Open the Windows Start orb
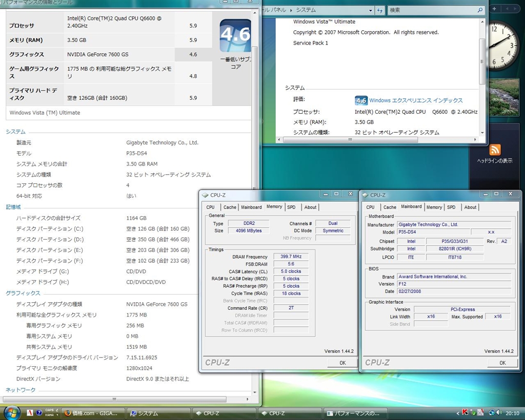Image resolution: width=525 pixels, height=420 pixels. coord(11,412)
